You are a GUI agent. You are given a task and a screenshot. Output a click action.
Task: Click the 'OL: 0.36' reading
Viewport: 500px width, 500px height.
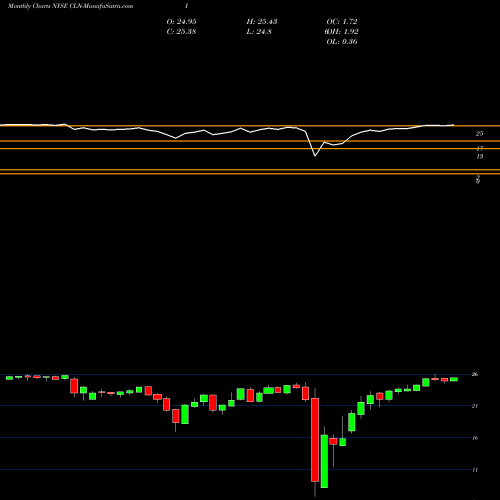[x=342, y=42]
